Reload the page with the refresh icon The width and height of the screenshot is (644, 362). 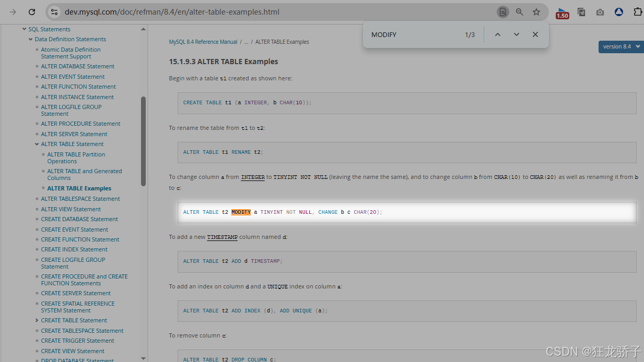click(x=32, y=12)
